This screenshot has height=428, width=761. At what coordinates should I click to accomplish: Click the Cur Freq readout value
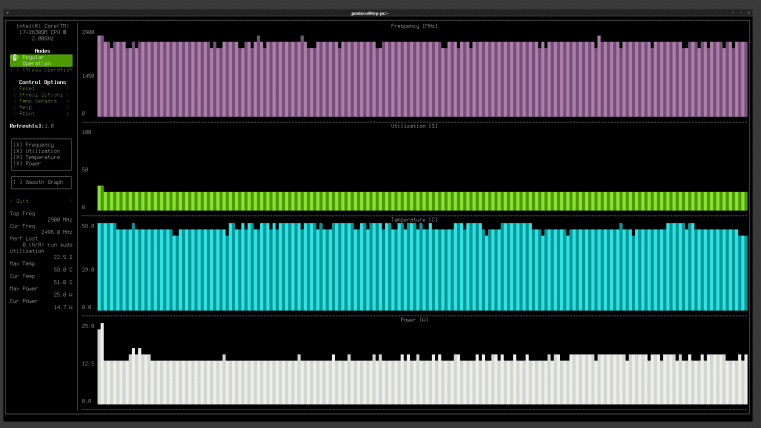click(56, 231)
